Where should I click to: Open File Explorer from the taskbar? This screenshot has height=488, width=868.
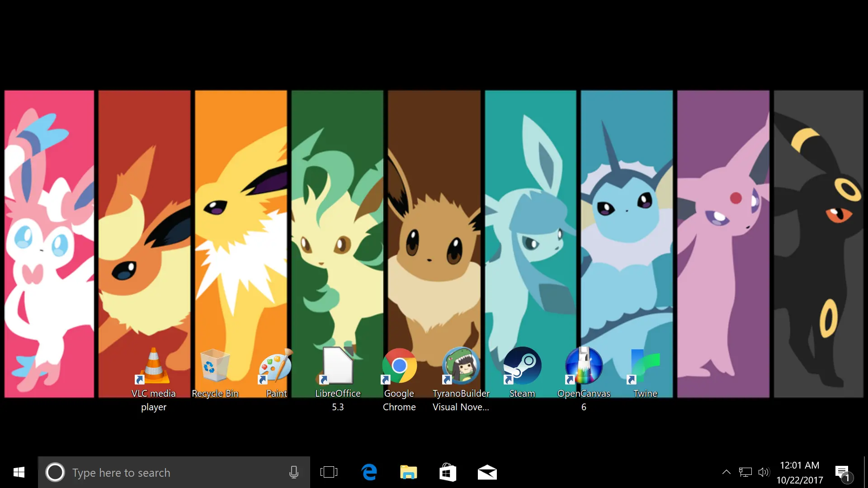[408, 472]
